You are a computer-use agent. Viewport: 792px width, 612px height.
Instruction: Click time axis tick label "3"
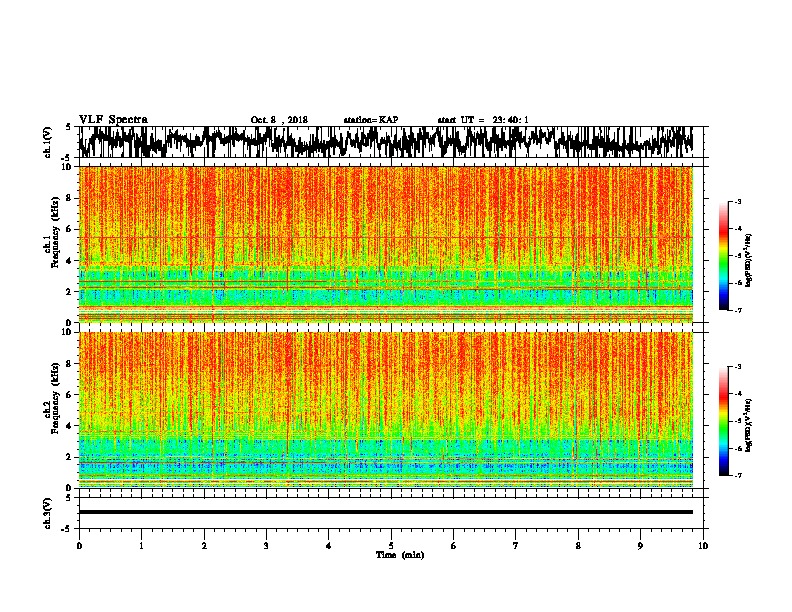click(x=266, y=546)
